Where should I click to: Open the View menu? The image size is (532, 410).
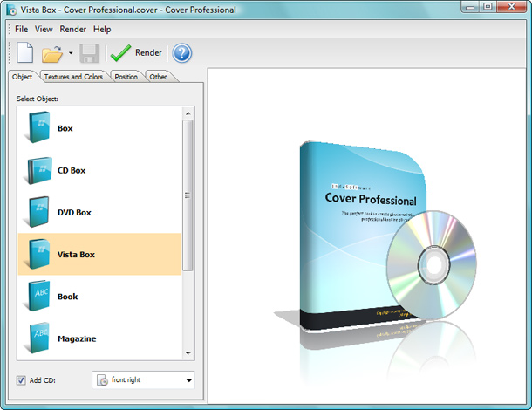point(44,29)
